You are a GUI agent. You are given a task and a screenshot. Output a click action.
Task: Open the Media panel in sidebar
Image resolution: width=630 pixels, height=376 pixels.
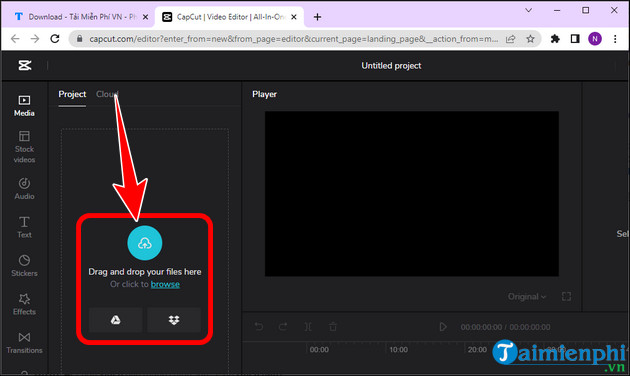tap(24, 106)
